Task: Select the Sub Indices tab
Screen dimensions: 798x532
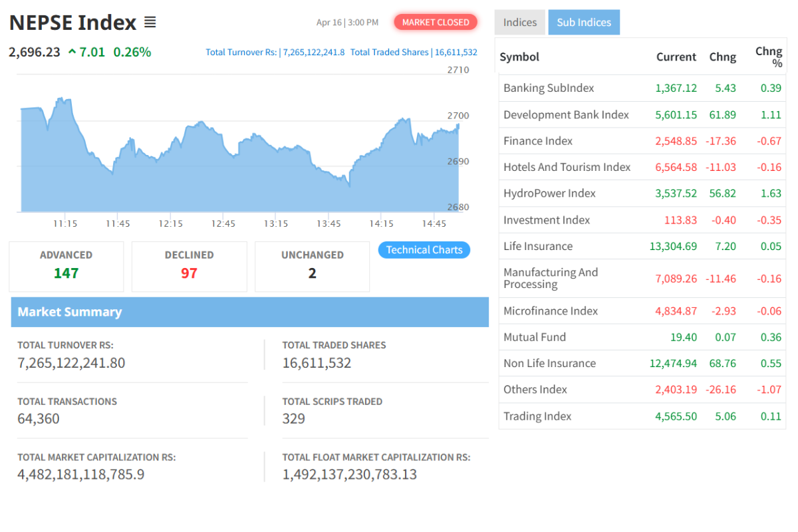Action: [584, 22]
